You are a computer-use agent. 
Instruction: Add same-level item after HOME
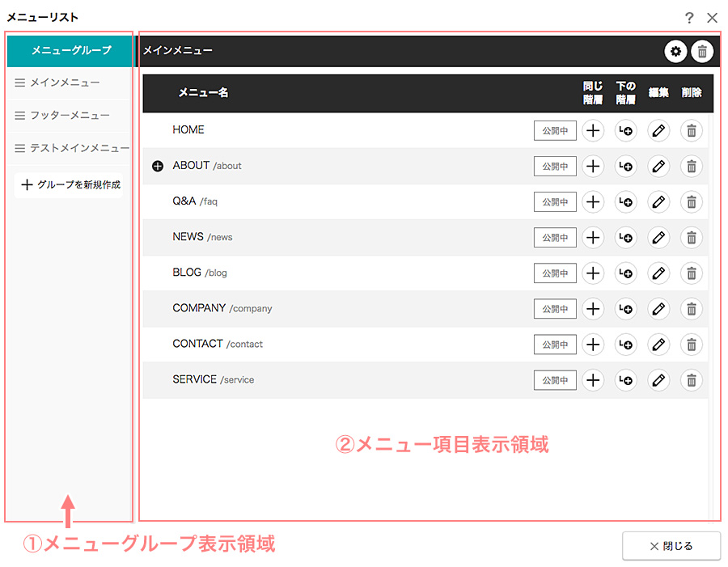[x=593, y=130]
